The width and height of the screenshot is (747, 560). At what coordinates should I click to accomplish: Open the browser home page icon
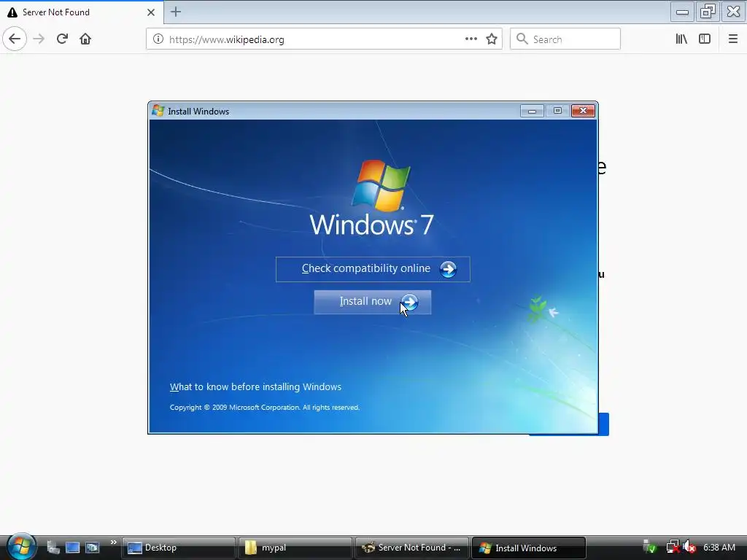[85, 39]
